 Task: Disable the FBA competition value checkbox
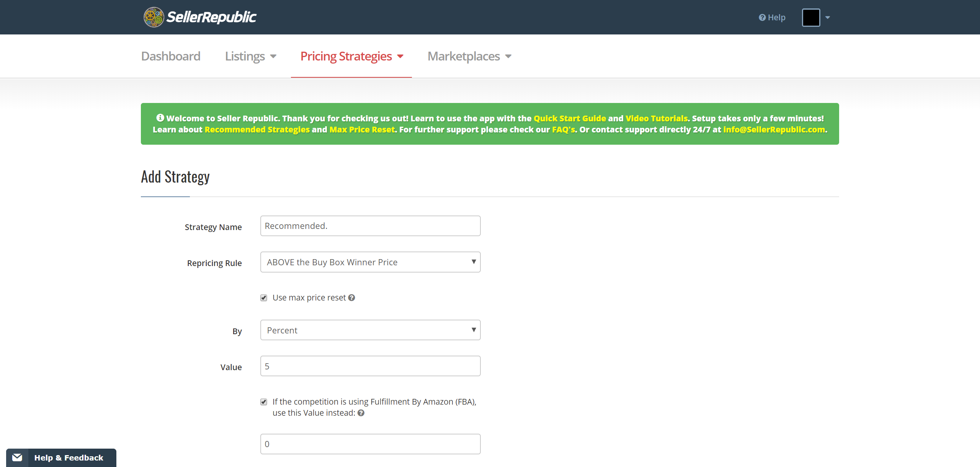263,402
